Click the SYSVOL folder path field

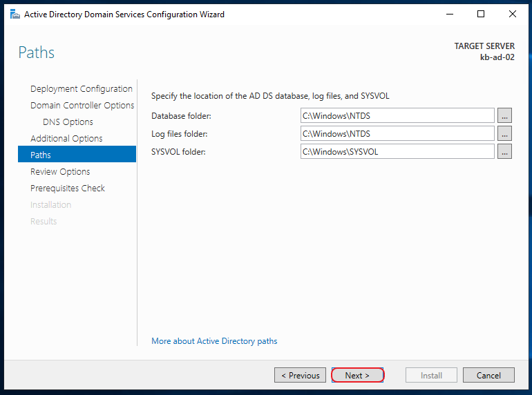pyautogui.click(x=397, y=151)
